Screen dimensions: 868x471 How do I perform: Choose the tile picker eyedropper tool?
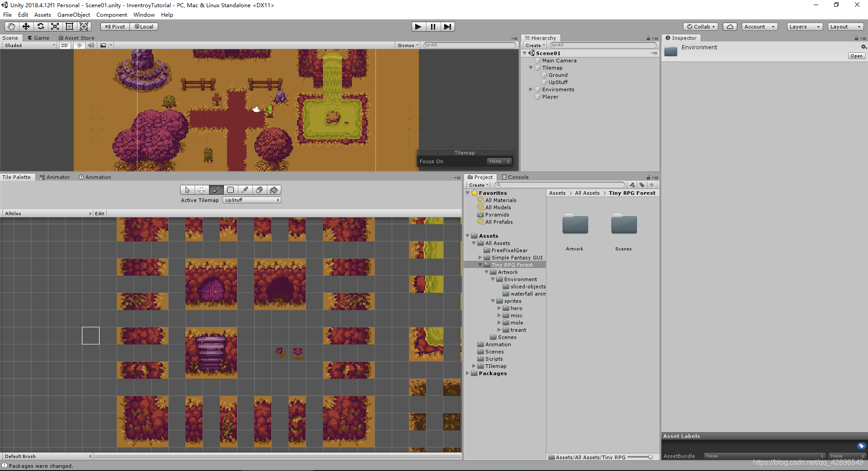(245, 190)
